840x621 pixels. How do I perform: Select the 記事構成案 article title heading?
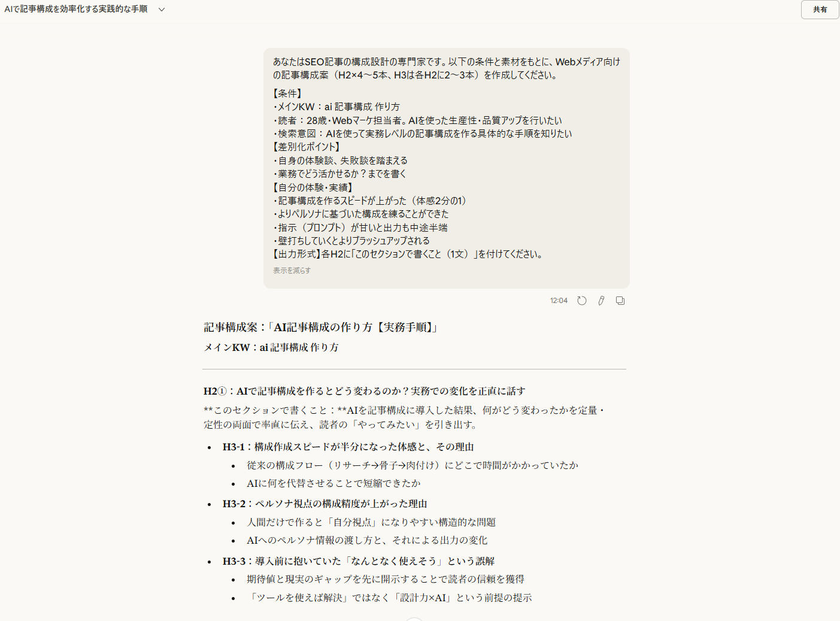[x=320, y=327]
